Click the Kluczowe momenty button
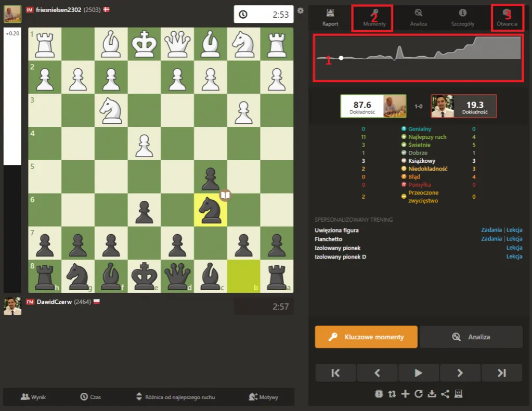The width and height of the screenshot is (532, 411). click(x=366, y=337)
